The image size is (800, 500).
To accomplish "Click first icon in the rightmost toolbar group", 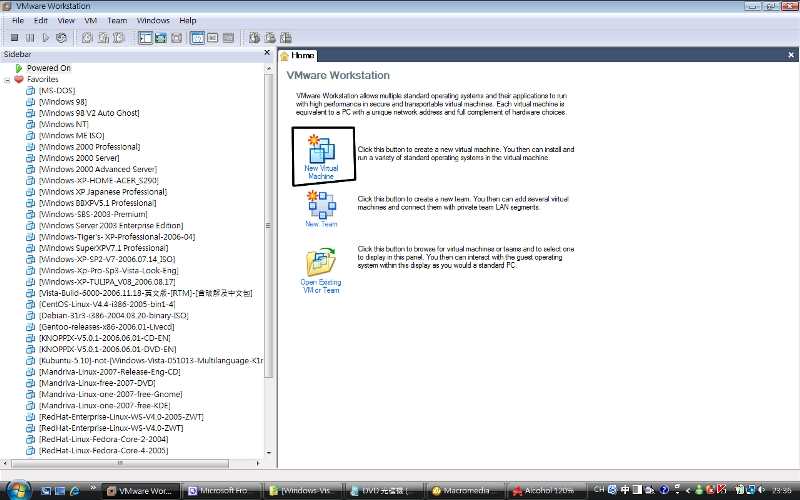I will (255, 38).
